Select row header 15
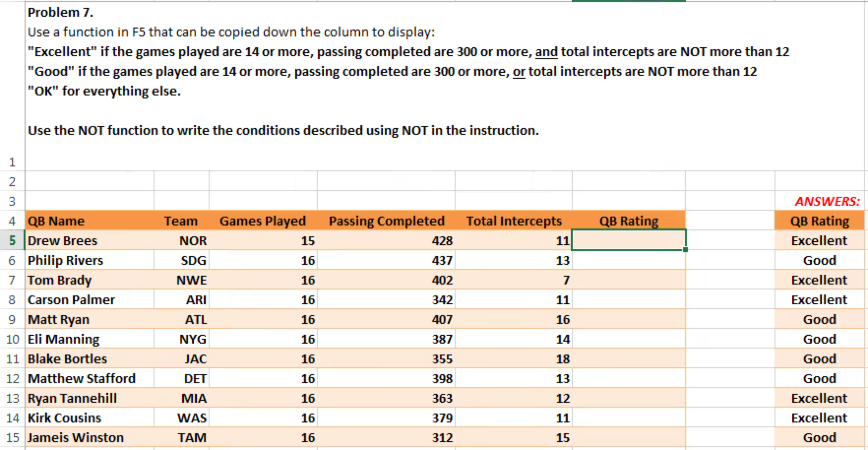 (12, 437)
